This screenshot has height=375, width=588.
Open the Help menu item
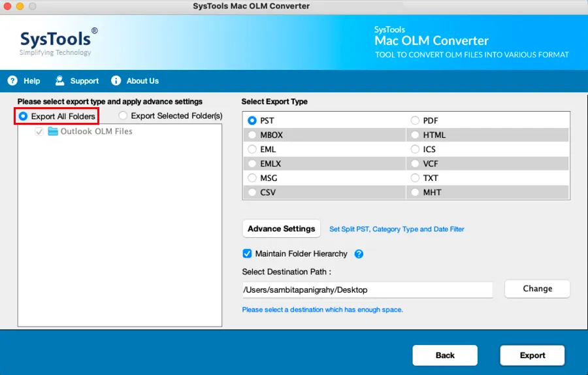coord(24,80)
